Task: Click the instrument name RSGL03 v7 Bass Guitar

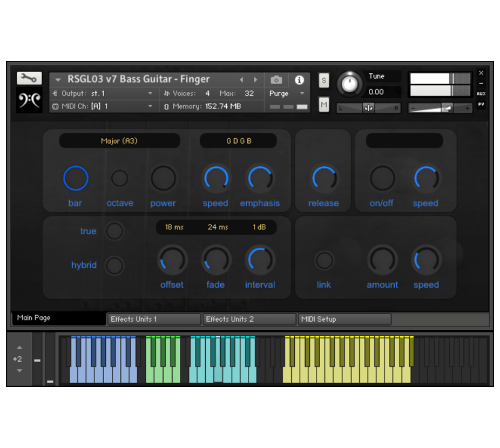Action: tap(138, 79)
